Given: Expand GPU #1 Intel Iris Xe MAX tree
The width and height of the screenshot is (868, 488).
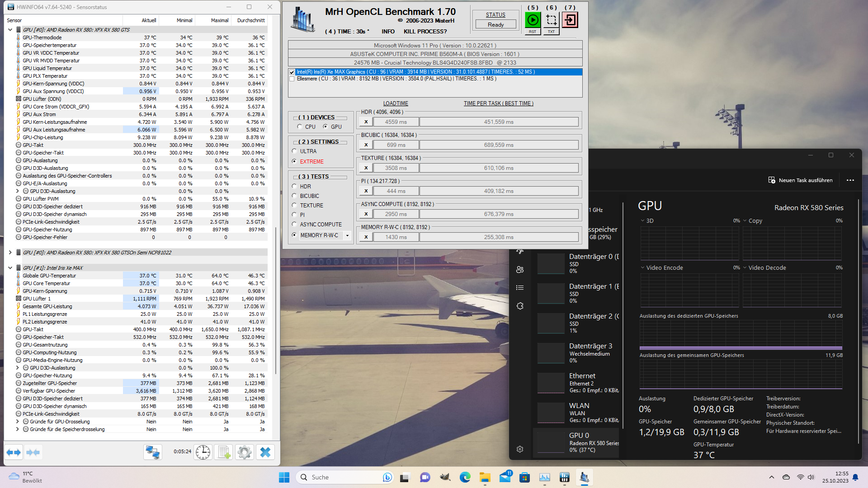Looking at the screenshot, I should 9,267.
